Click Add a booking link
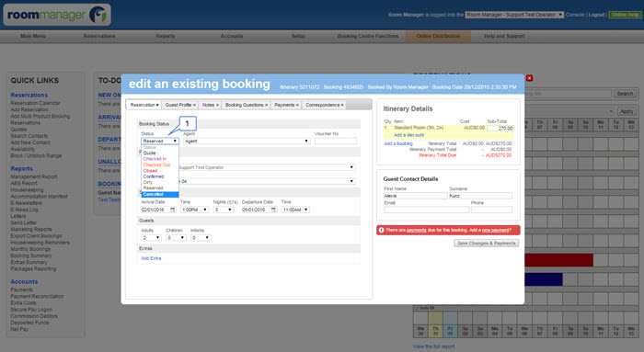 coord(398,143)
